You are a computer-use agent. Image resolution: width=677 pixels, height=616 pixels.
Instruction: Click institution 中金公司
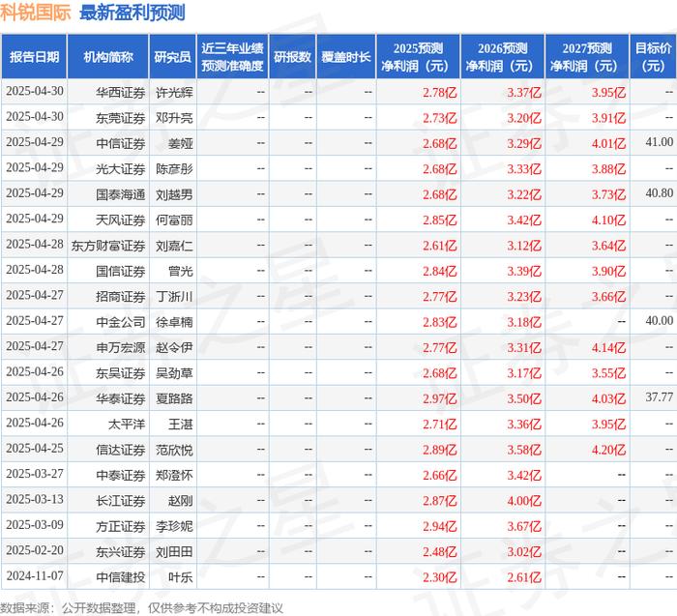[121, 322]
